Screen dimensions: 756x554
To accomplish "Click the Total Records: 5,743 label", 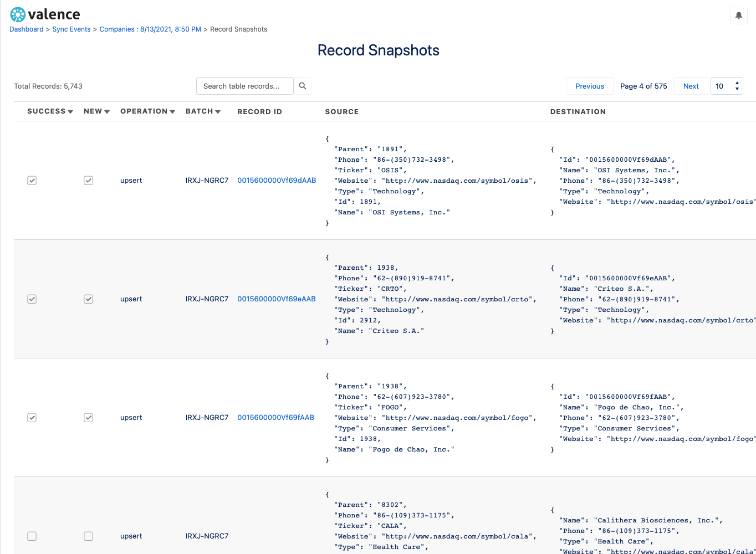I will [x=48, y=86].
